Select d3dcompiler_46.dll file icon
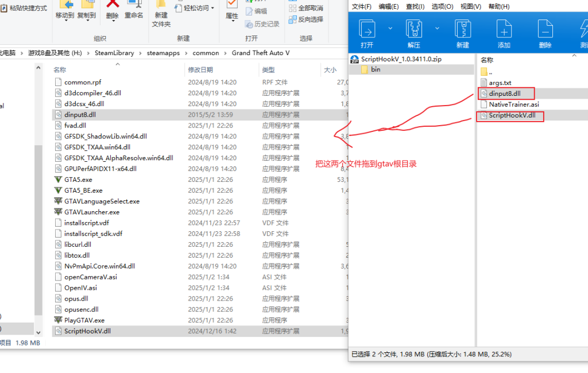 pyautogui.click(x=58, y=93)
